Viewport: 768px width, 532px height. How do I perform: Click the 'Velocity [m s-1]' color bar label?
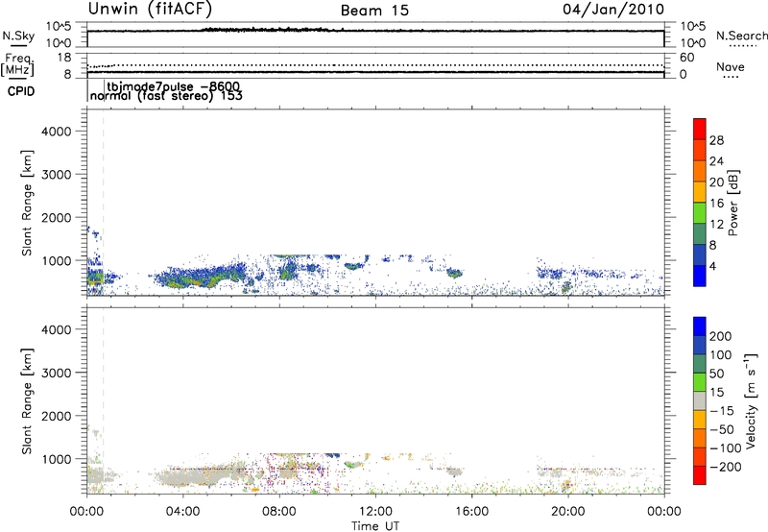click(751, 400)
